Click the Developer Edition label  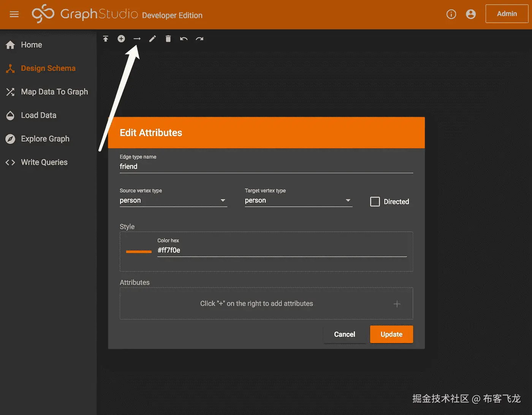tap(172, 16)
